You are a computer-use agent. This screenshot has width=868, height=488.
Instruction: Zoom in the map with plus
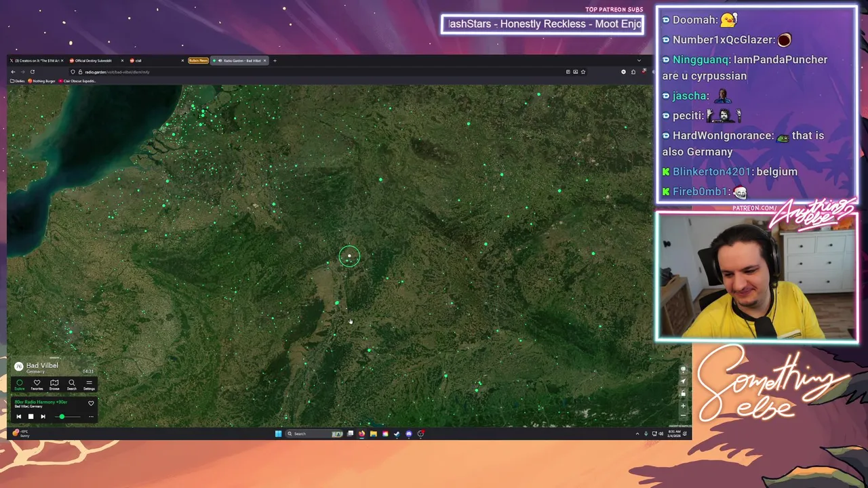pyautogui.click(x=683, y=406)
